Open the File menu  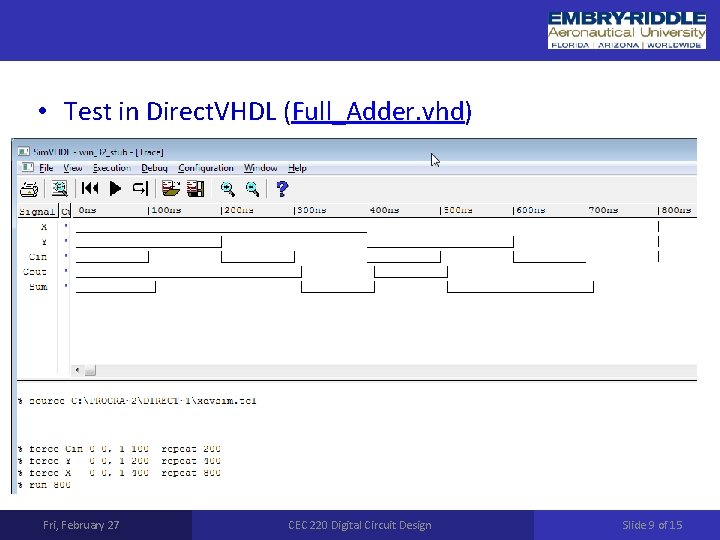click(x=46, y=168)
